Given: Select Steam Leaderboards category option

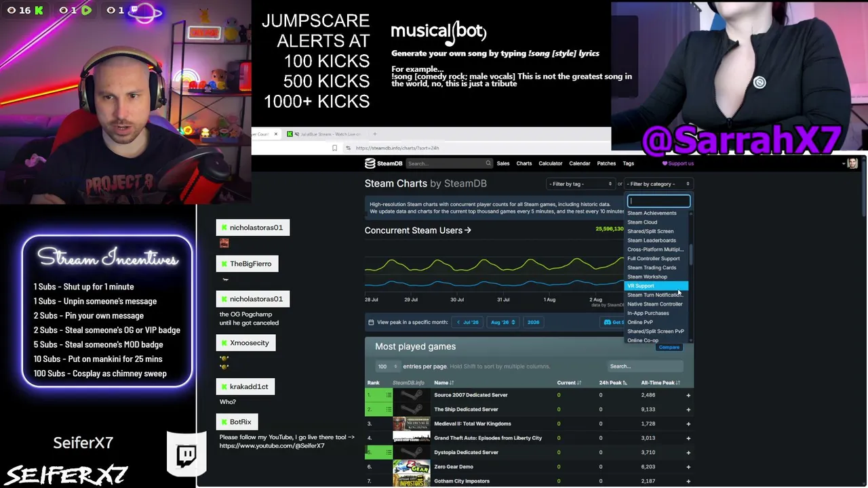Looking at the screenshot, I should coord(656,241).
